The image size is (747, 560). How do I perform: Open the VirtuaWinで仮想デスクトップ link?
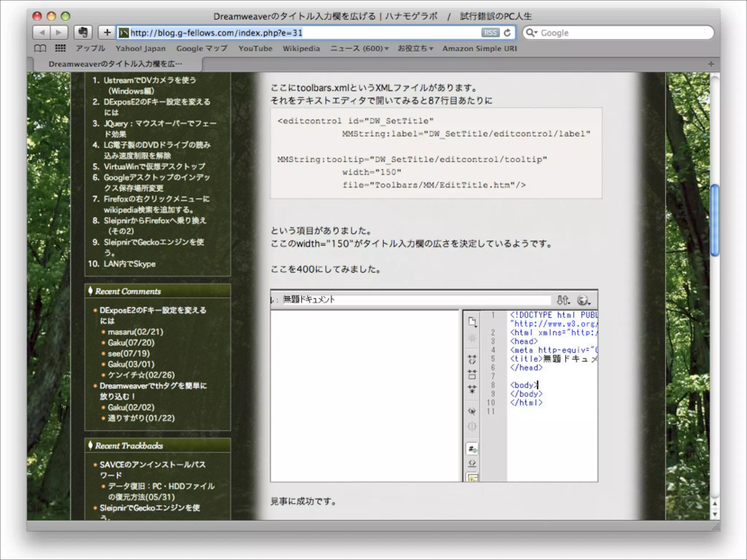(154, 167)
